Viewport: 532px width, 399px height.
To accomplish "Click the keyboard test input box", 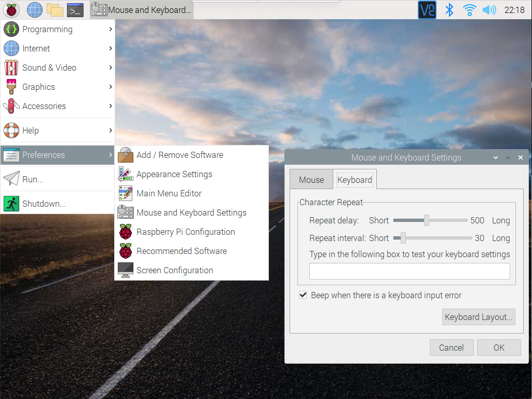I will [410, 271].
